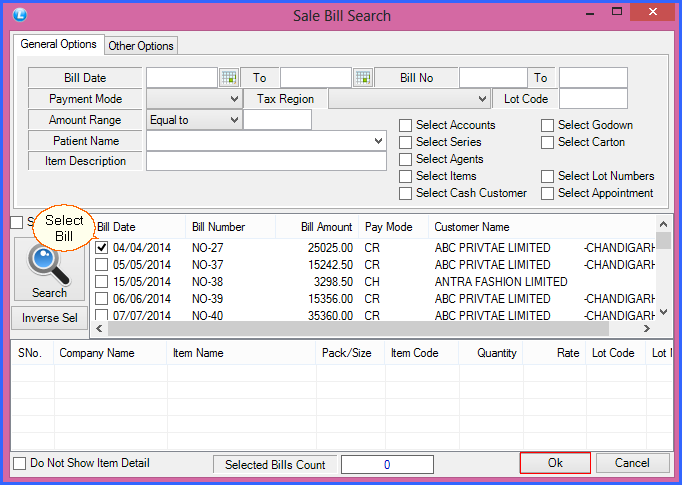
Task: Click the Bill No To input field
Action: click(593, 78)
